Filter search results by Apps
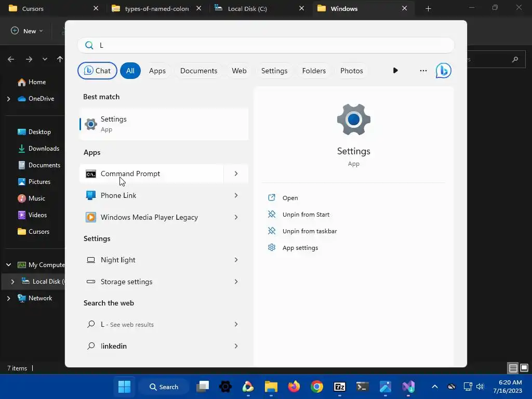This screenshot has width=532, height=399. (157, 71)
